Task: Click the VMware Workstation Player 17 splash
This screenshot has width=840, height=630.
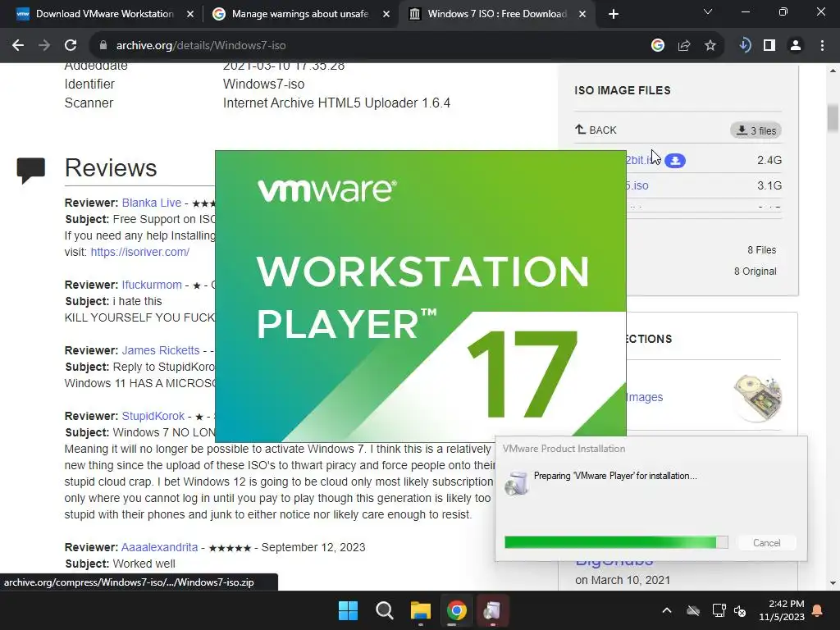Action: pos(421,295)
